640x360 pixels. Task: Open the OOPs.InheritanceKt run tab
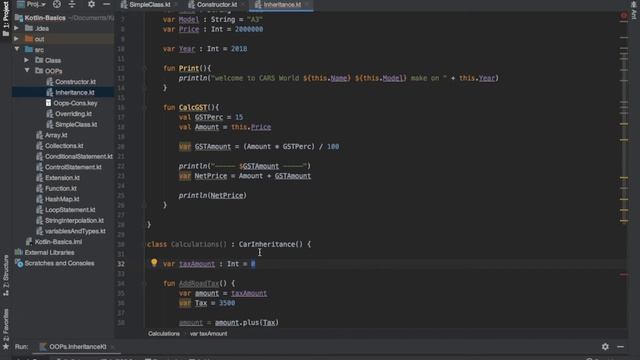tap(78, 347)
